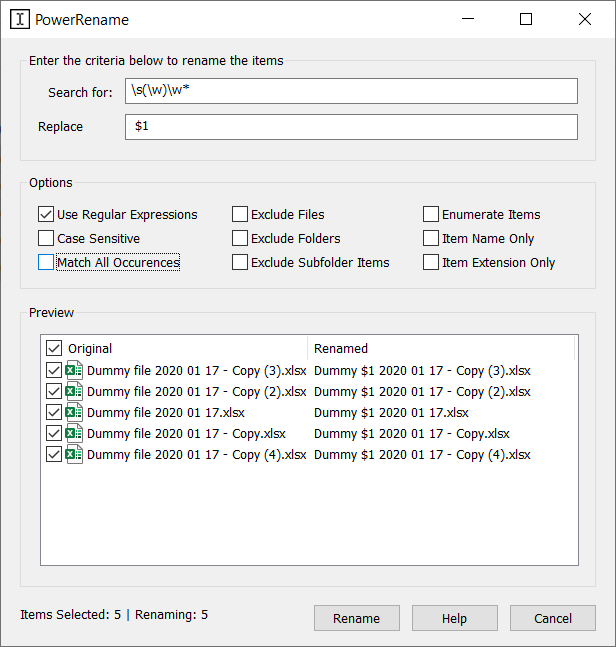Screen dimensions: 616x647
Task: Tick Exclude Folders checkbox
Action: 240,238
